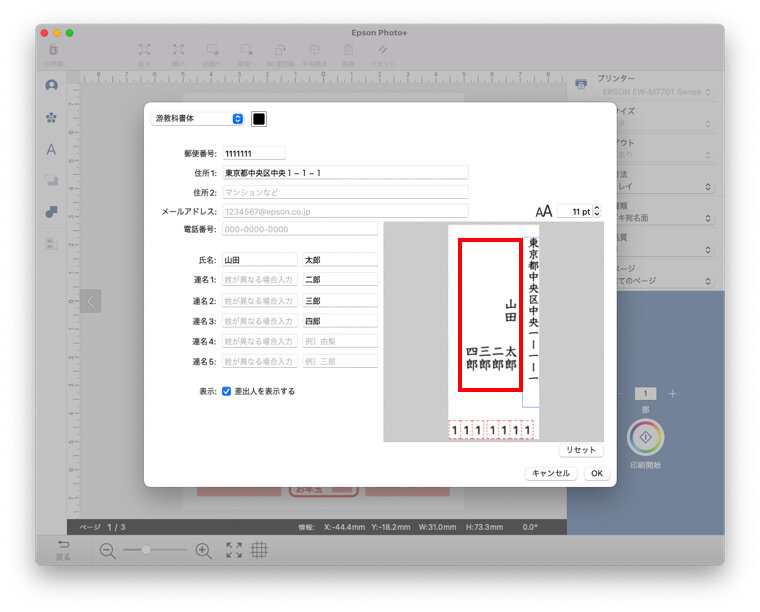
Task: Click the delete trash toolbar icon
Action: coord(348,49)
